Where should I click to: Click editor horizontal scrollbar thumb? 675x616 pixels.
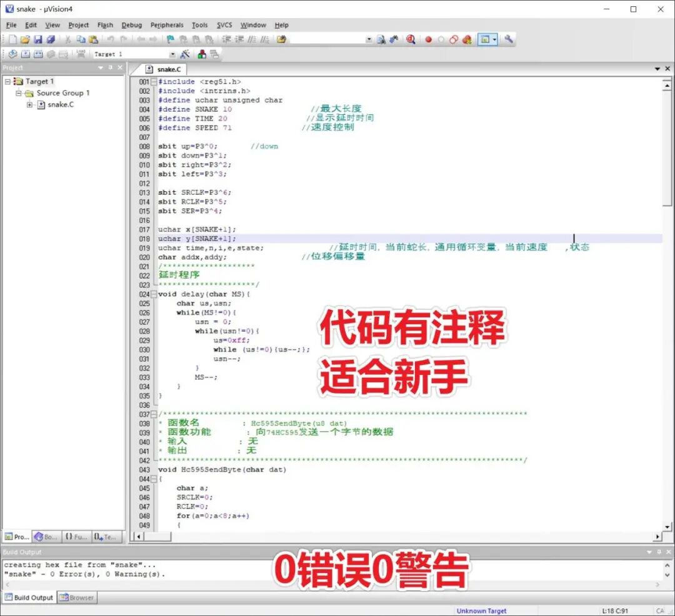pos(157,537)
